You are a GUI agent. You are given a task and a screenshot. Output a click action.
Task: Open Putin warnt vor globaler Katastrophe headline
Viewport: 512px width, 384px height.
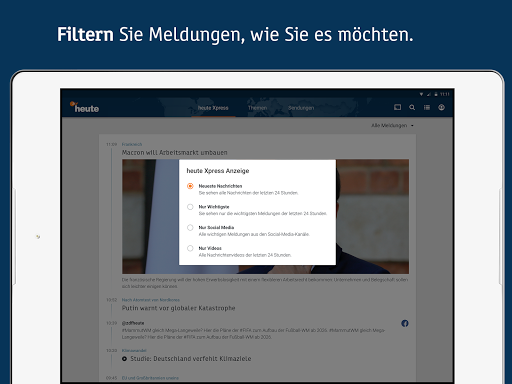click(x=178, y=308)
